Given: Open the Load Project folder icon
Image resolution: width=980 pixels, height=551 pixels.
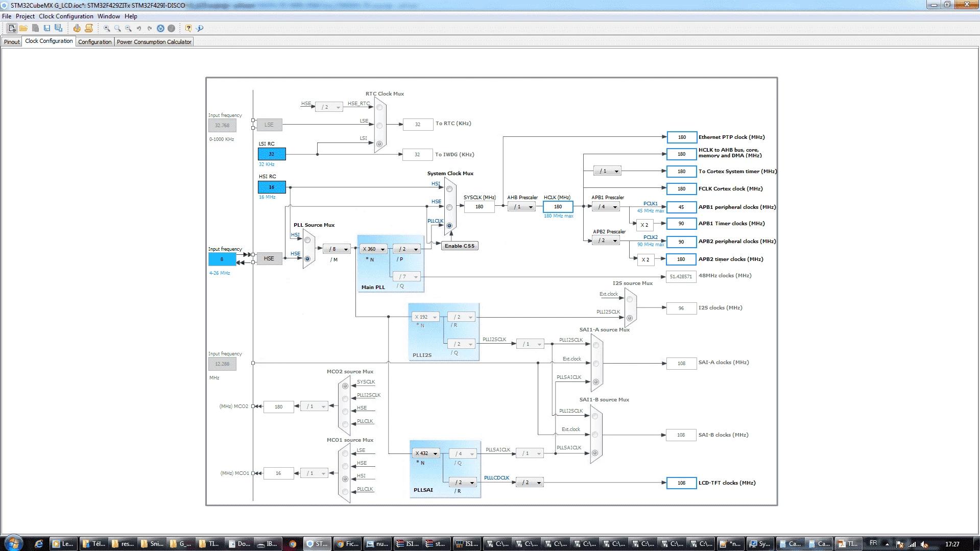Looking at the screenshot, I should [23, 29].
